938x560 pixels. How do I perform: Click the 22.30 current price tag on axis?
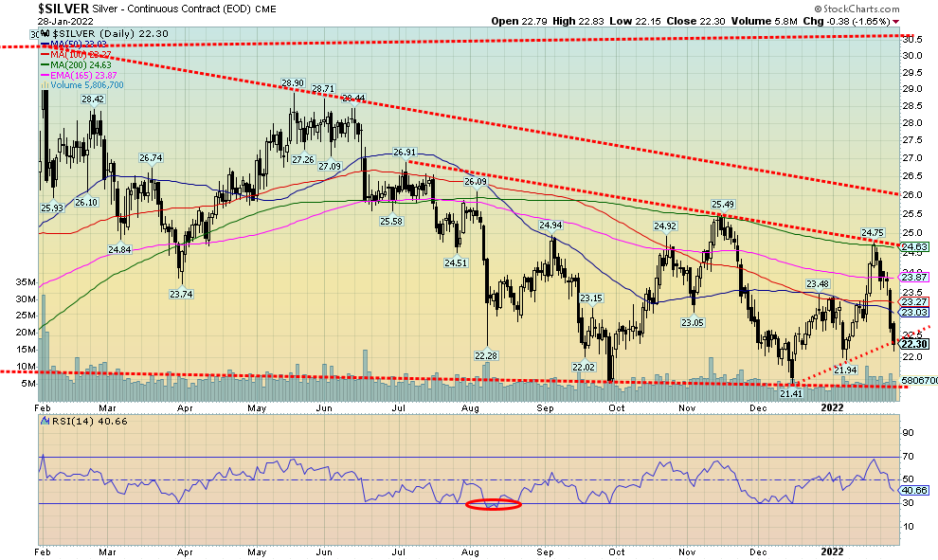point(913,344)
